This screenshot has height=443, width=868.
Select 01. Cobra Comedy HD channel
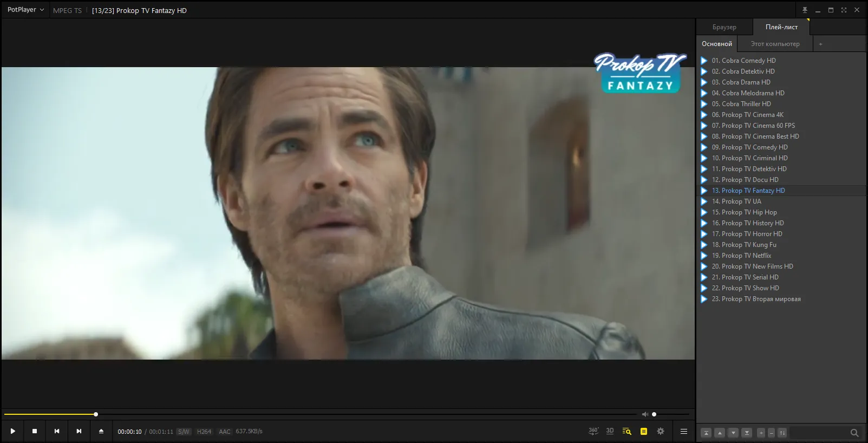tap(781, 61)
